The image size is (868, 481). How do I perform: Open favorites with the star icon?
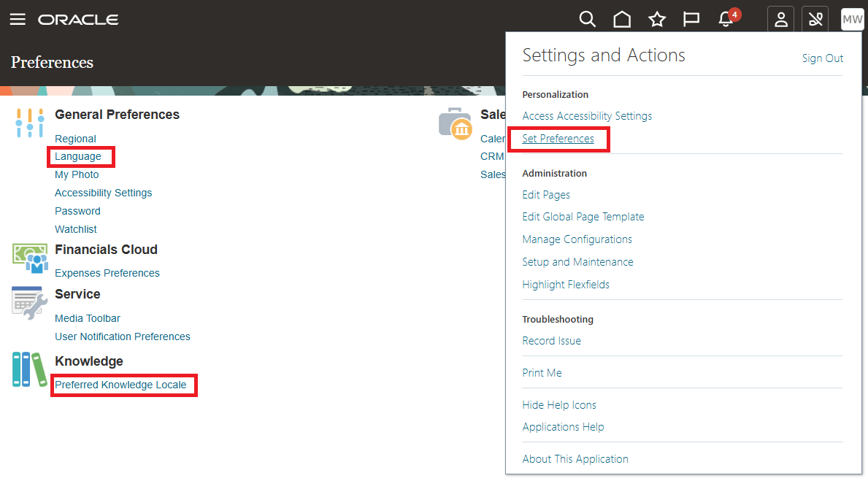pos(656,19)
